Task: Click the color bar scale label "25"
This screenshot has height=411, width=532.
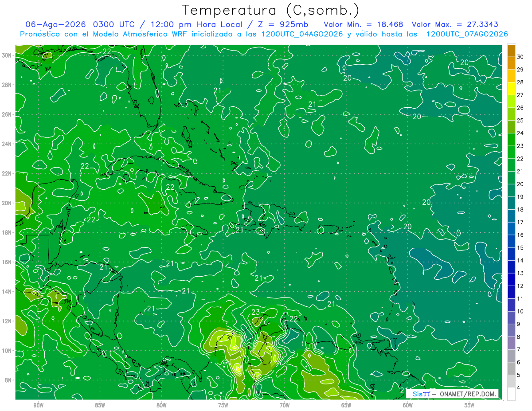Action: [x=520, y=121]
